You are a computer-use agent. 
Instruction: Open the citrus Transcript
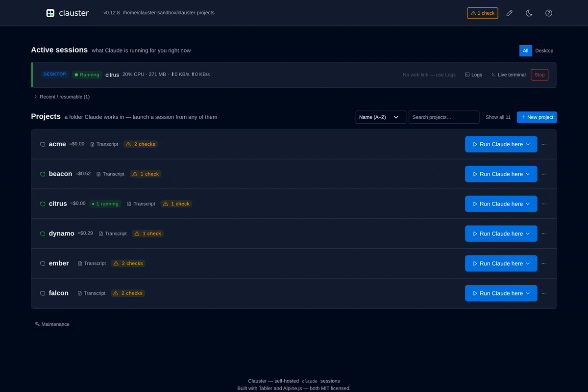coord(141,204)
